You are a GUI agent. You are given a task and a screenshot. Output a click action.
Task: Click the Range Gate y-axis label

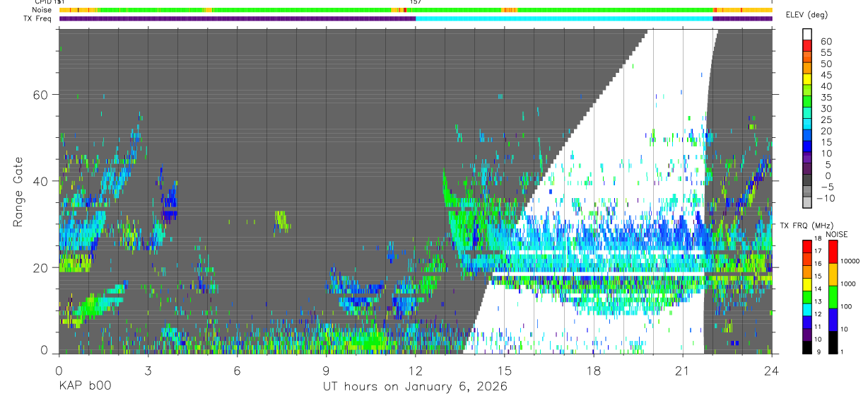pyautogui.click(x=18, y=191)
